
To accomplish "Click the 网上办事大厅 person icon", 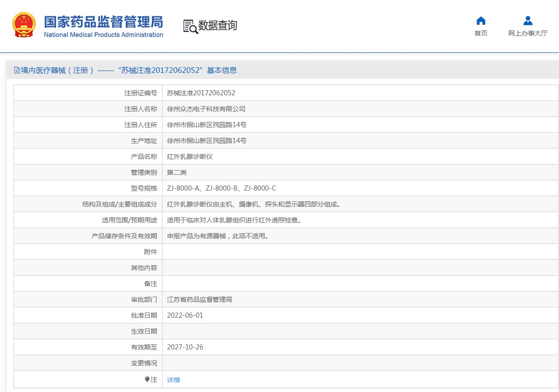I will pyautogui.click(x=528, y=21).
